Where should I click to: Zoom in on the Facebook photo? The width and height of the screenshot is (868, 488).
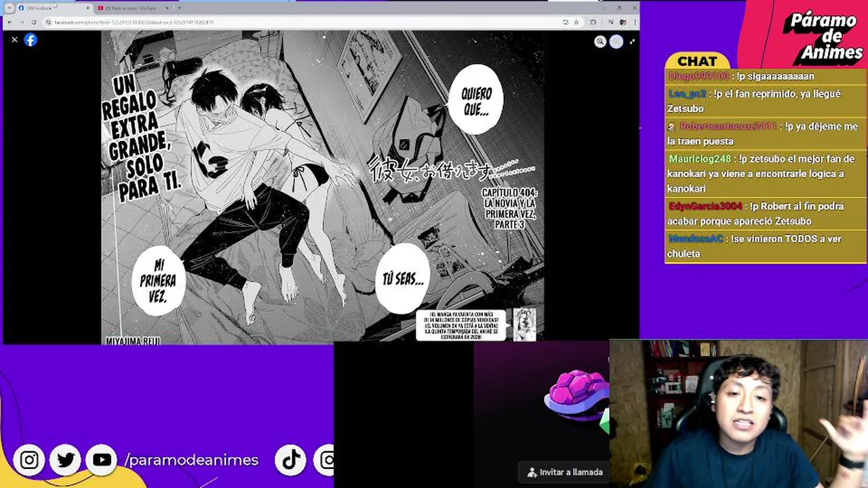point(600,41)
